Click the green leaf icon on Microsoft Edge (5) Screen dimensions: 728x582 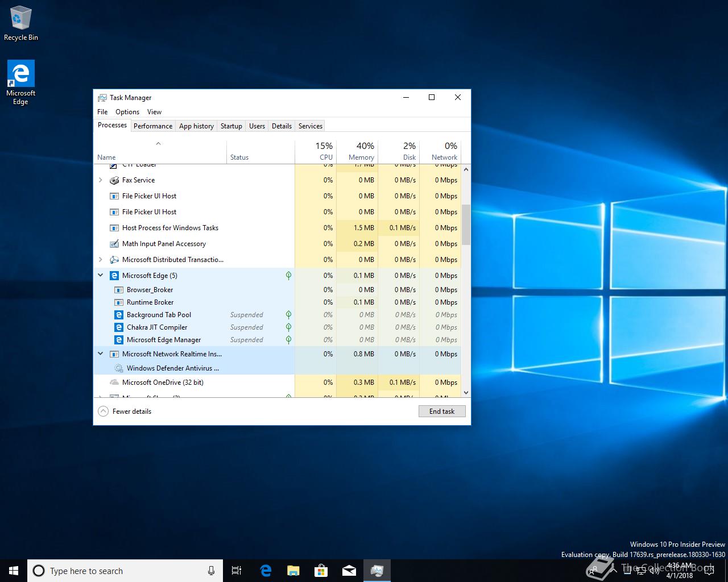pos(288,276)
